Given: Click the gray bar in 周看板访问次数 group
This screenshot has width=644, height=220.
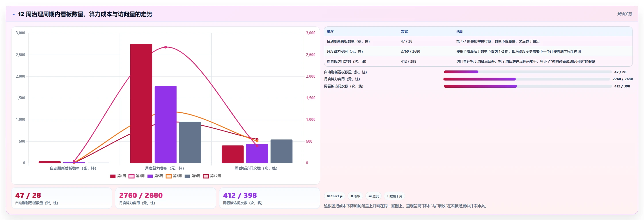Looking at the screenshot, I should click(x=281, y=151).
